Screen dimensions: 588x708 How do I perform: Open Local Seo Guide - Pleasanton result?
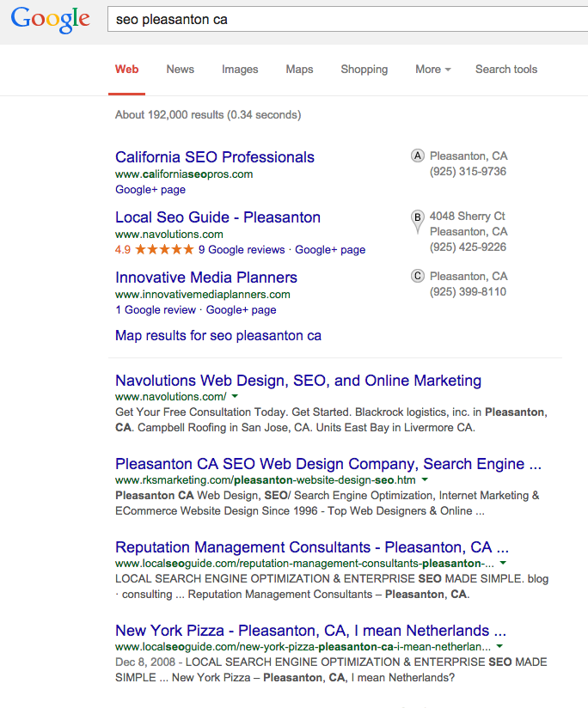(217, 217)
